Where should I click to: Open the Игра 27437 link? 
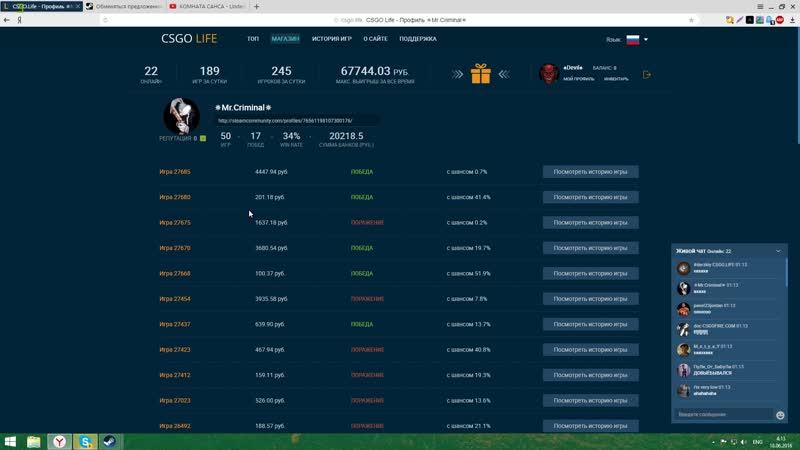click(175, 324)
